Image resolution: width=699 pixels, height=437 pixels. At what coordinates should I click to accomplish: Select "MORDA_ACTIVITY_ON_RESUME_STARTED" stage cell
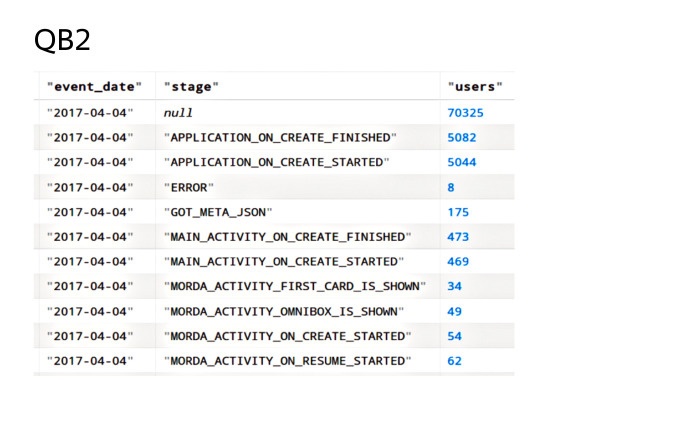point(288,361)
